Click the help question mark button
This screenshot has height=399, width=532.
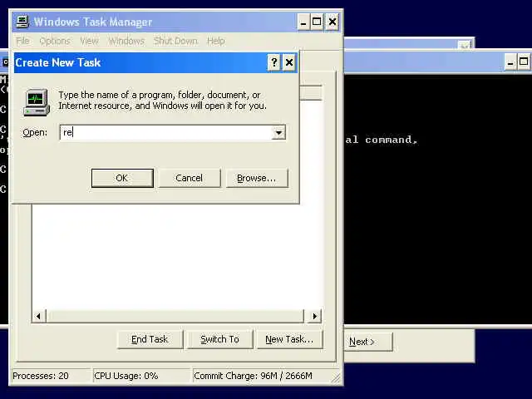(x=273, y=62)
